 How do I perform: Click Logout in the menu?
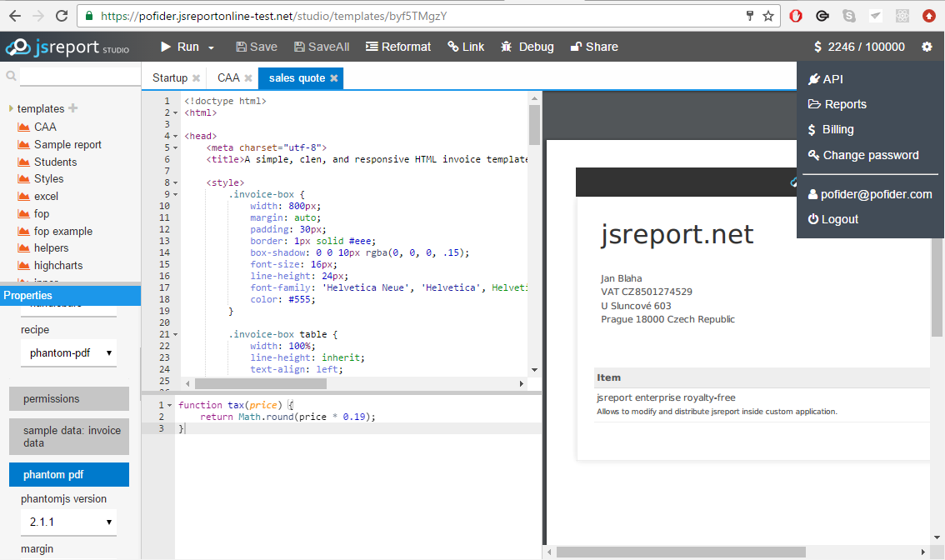[x=832, y=219]
